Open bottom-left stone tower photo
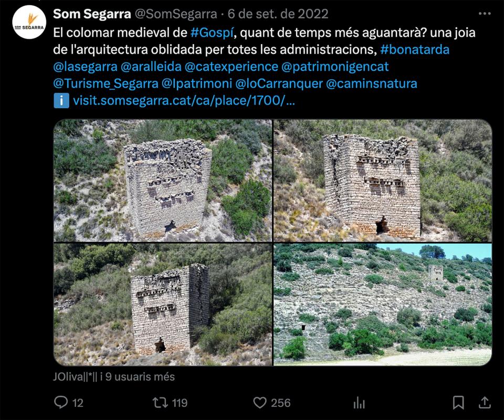This screenshot has height=420, width=504. click(163, 304)
